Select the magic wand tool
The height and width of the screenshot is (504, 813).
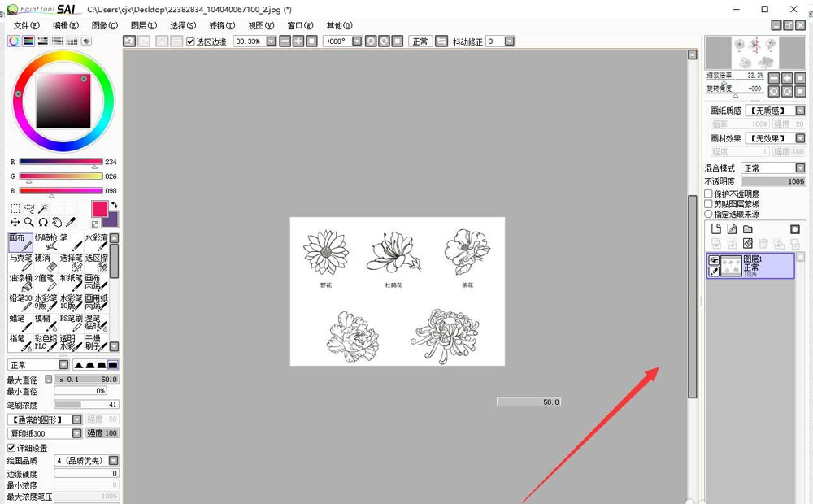[x=43, y=209]
